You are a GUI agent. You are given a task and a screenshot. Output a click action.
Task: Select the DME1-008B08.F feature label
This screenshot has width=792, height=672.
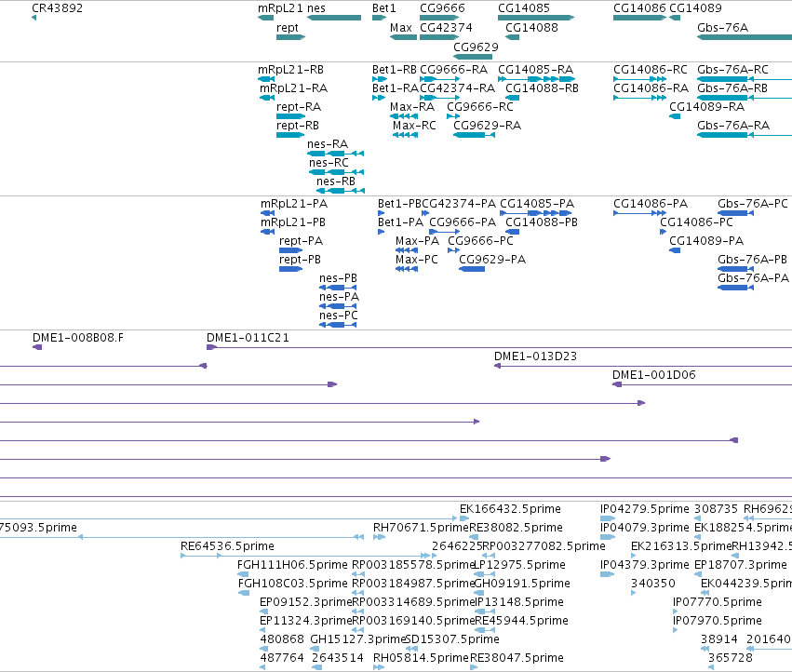pyautogui.click(x=78, y=338)
